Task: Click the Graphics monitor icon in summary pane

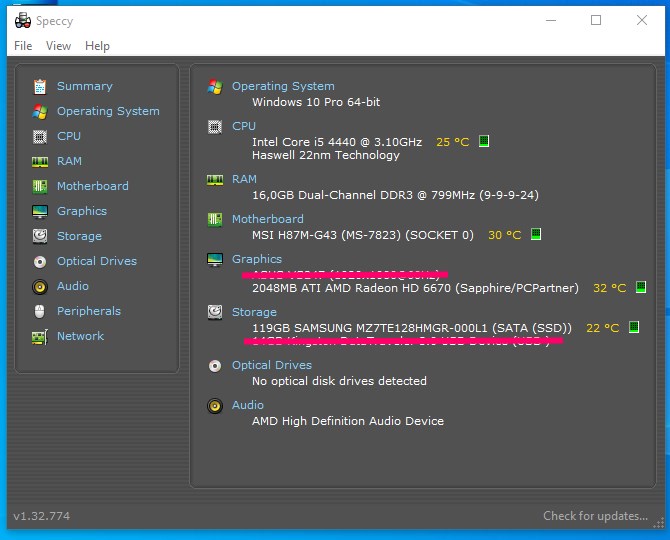Action: [x=215, y=259]
